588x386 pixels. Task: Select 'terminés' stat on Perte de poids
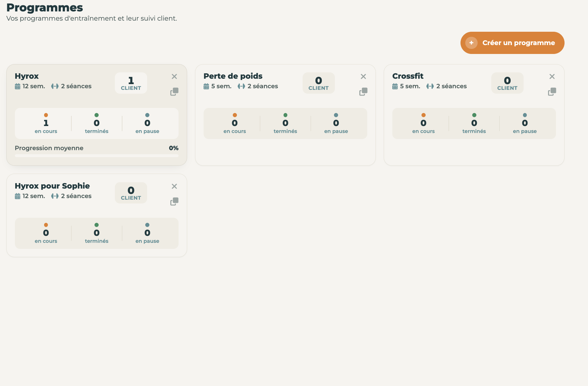[x=285, y=123]
